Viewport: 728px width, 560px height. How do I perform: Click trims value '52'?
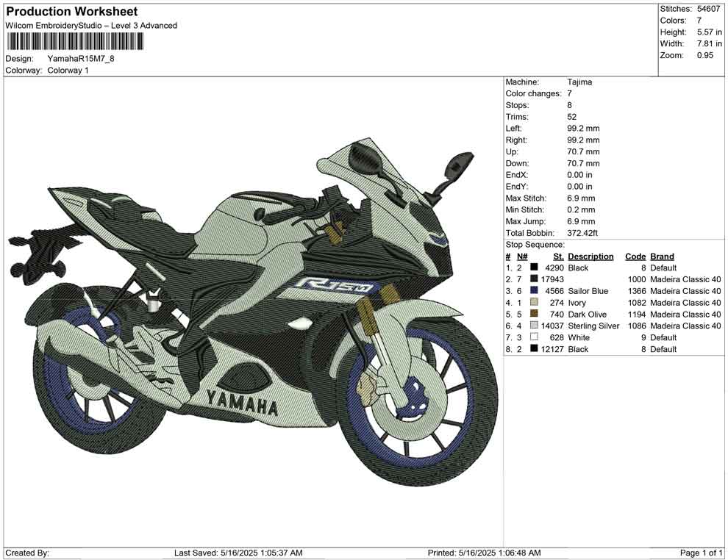pyautogui.click(x=571, y=117)
